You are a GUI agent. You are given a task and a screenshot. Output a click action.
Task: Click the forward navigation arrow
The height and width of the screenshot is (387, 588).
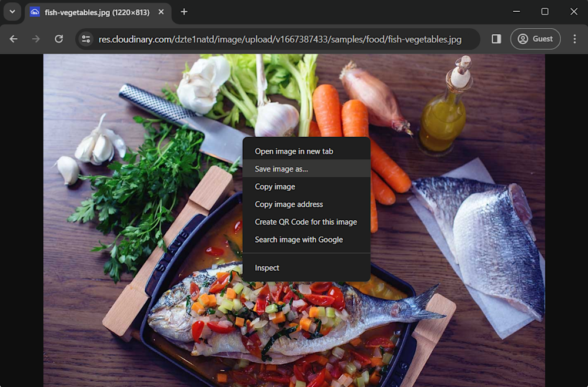(36, 39)
